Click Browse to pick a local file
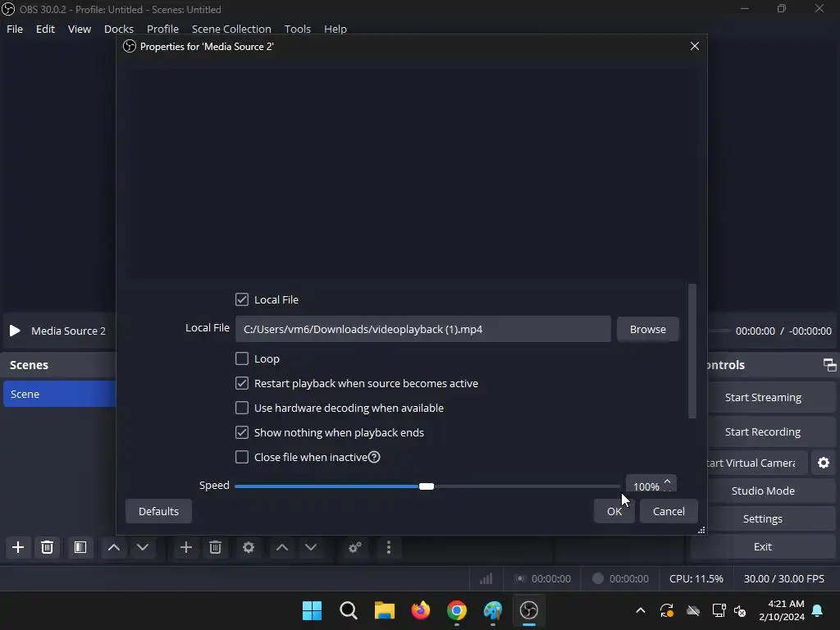The height and width of the screenshot is (630, 840). (x=648, y=329)
